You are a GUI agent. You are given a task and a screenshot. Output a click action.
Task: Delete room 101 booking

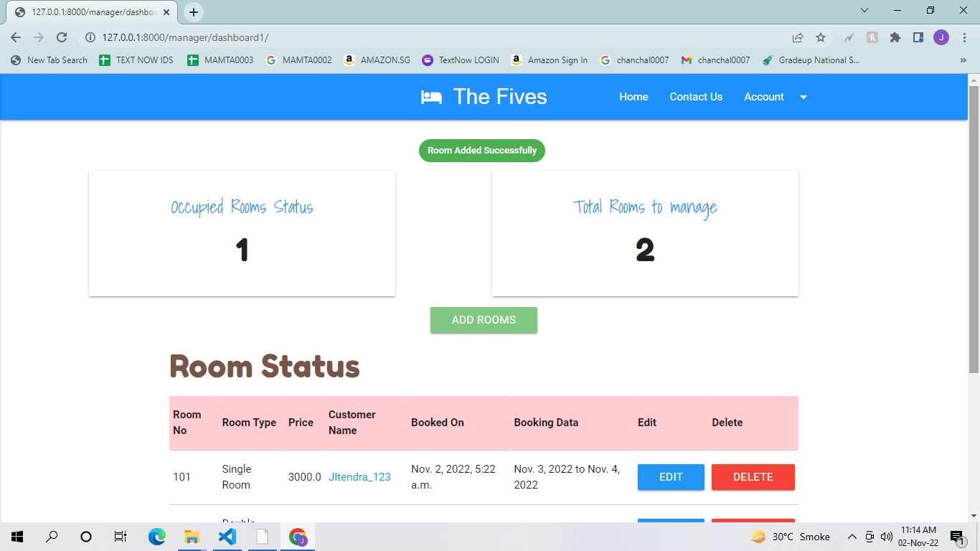pos(753,476)
